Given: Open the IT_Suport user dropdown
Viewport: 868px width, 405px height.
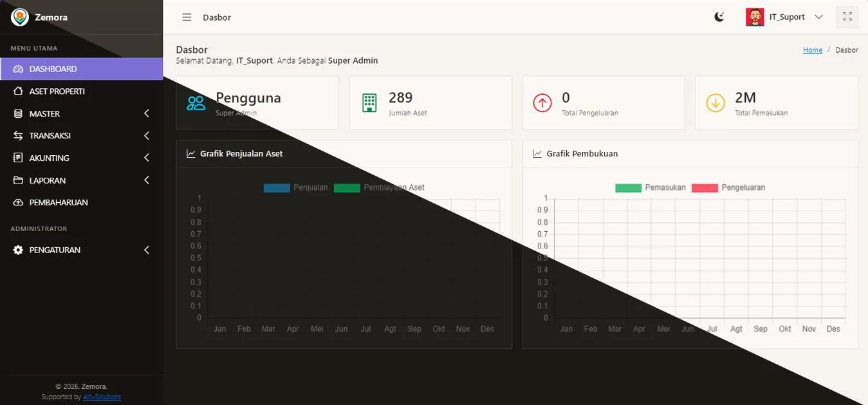Looking at the screenshot, I should pos(818,17).
